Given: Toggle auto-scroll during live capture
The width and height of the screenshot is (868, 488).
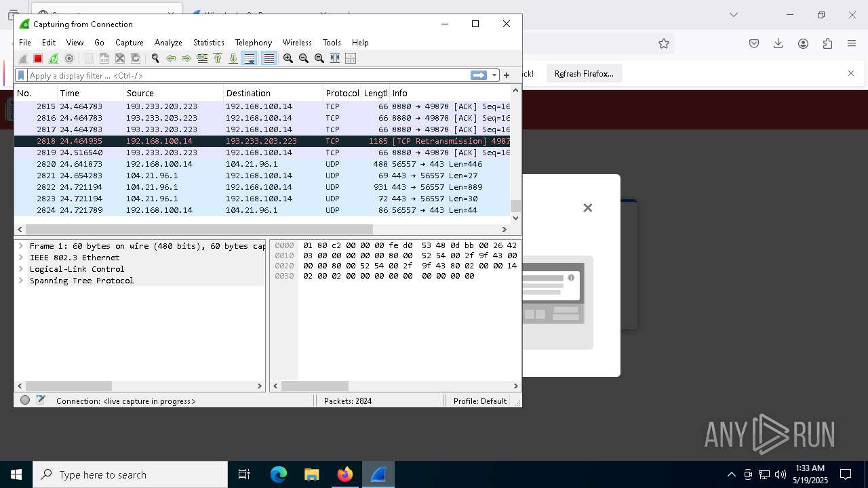Looking at the screenshot, I should pyautogui.click(x=250, y=58).
